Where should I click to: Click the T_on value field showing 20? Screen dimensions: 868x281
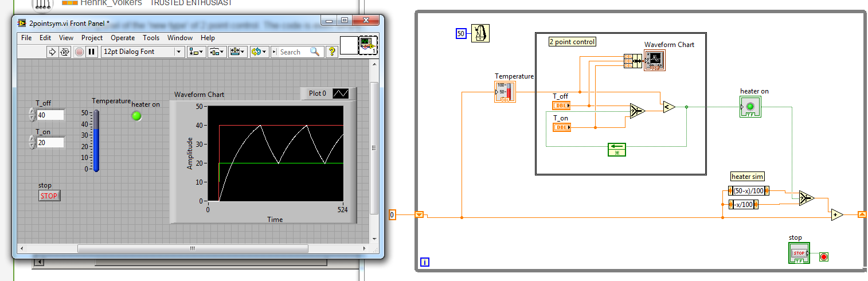[50, 143]
